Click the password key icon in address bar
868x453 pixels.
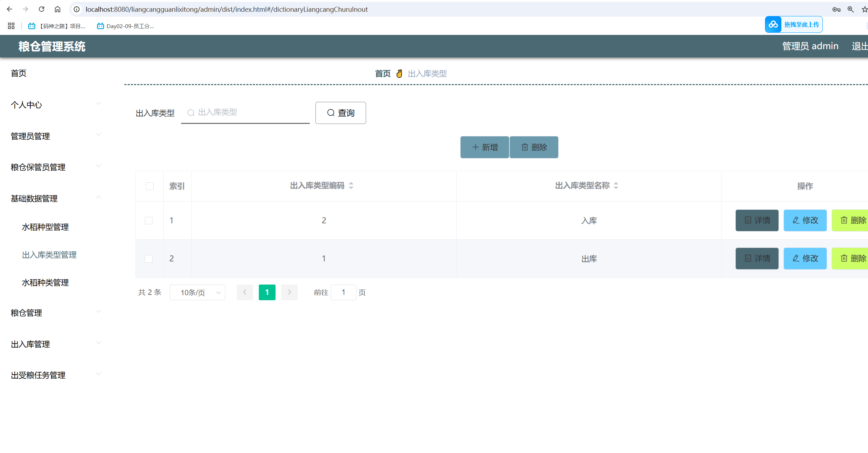[836, 10]
